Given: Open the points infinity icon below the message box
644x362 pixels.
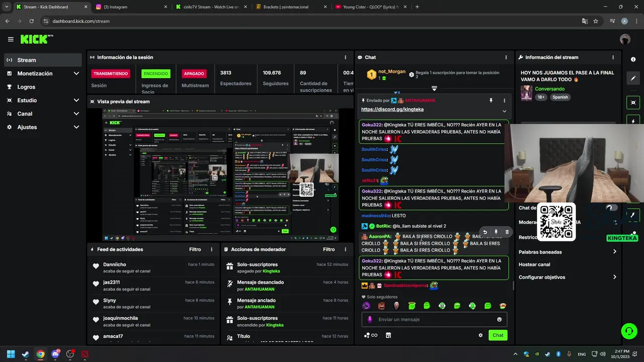Looking at the screenshot, I should (x=371, y=335).
